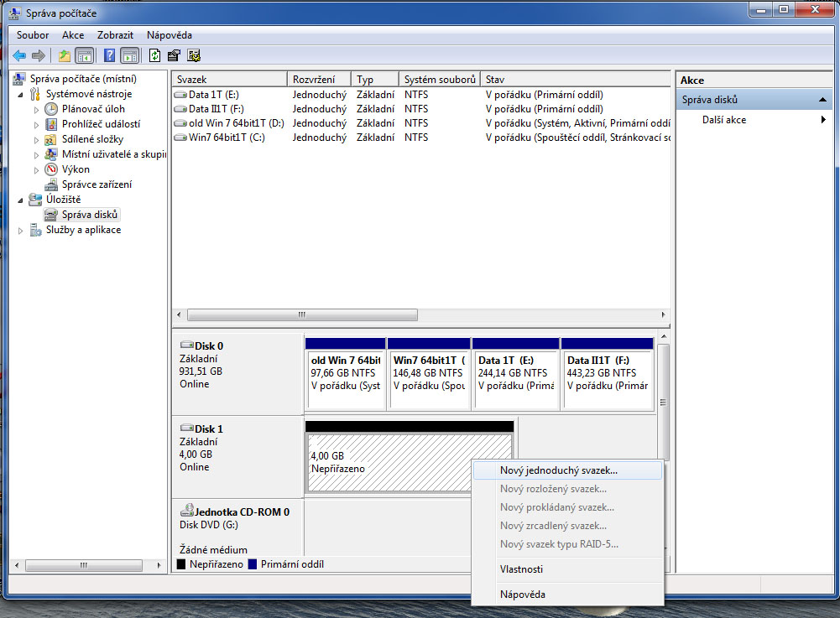
Task: Click the Prohlížeč událostí icon
Action: [51, 124]
